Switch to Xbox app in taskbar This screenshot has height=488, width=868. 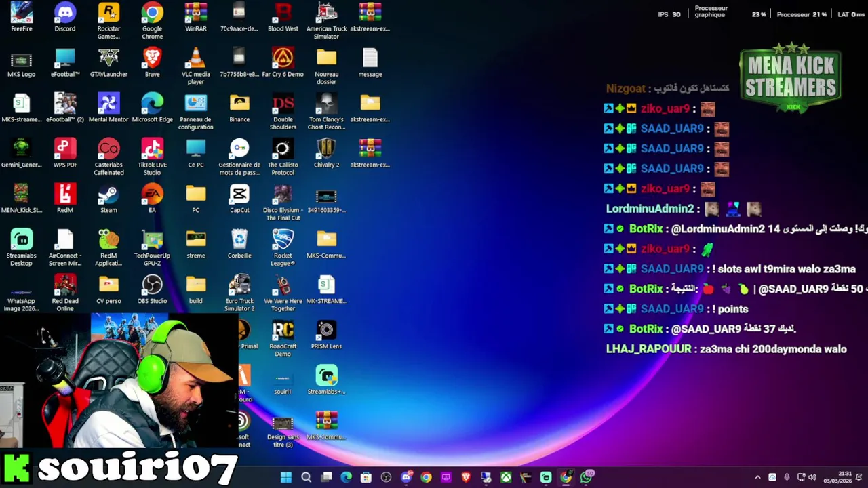(x=506, y=477)
